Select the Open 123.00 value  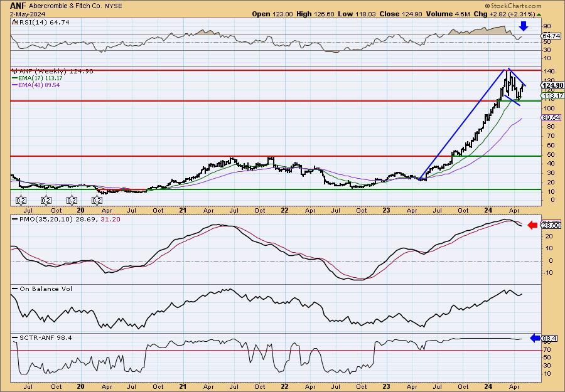click(272, 14)
